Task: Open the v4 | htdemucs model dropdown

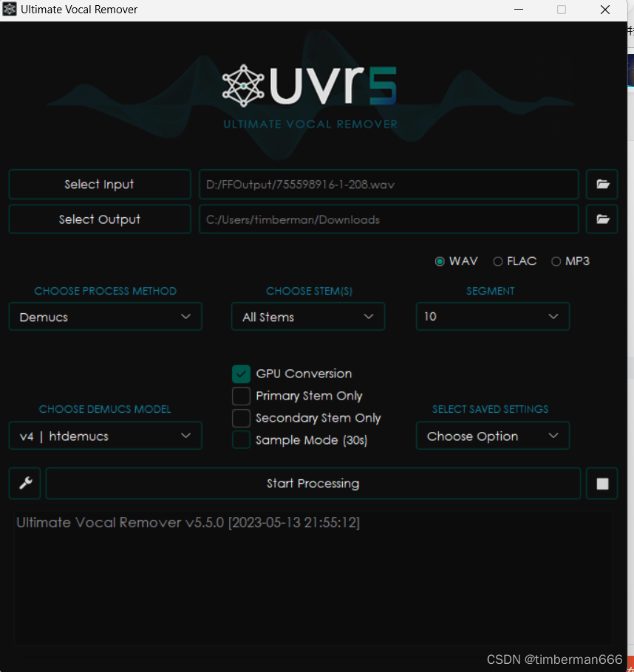Action: (x=106, y=436)
